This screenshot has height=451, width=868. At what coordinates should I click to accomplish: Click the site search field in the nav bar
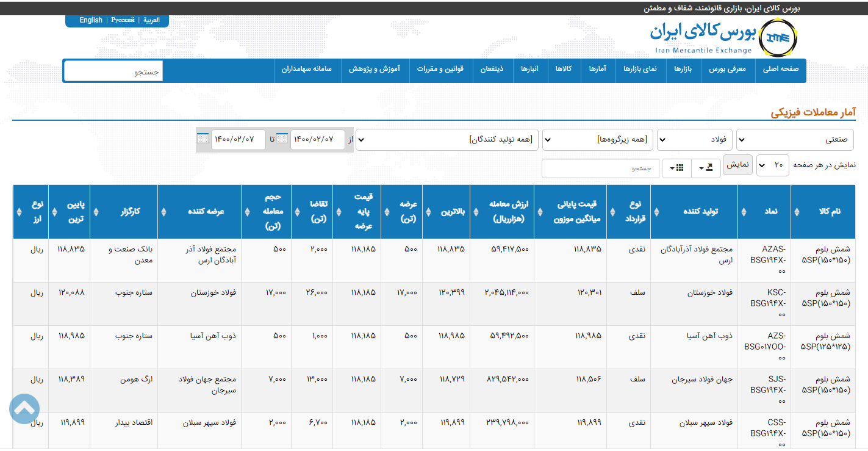pyautogui.click(x=113, y=71)
